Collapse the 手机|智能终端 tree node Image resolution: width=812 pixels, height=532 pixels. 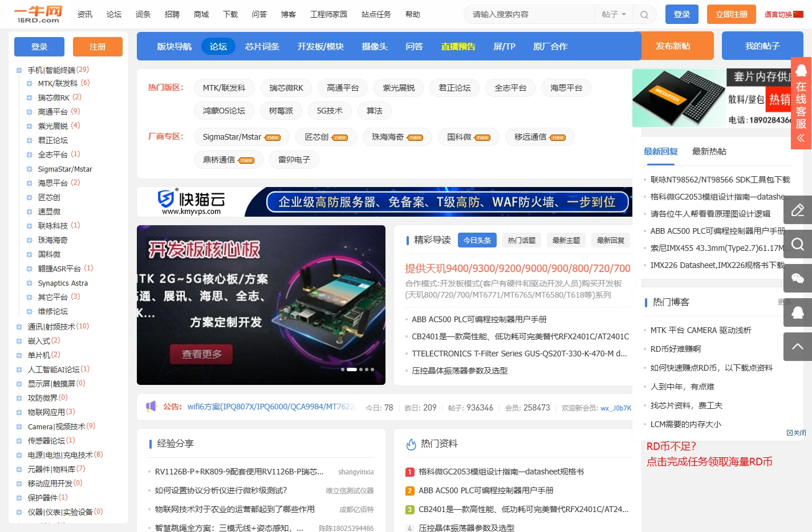pos(19,71)
